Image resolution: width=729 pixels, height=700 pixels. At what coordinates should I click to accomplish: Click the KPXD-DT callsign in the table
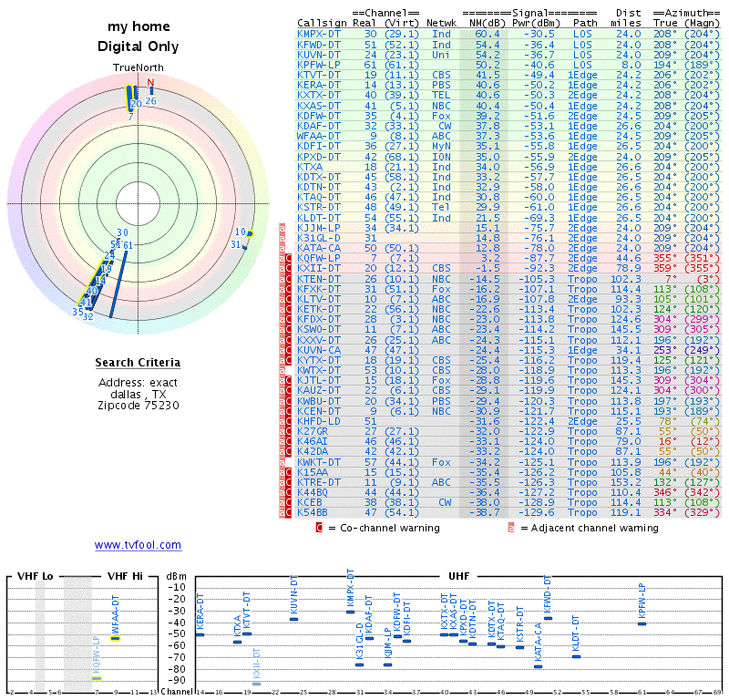pos(319,157)
